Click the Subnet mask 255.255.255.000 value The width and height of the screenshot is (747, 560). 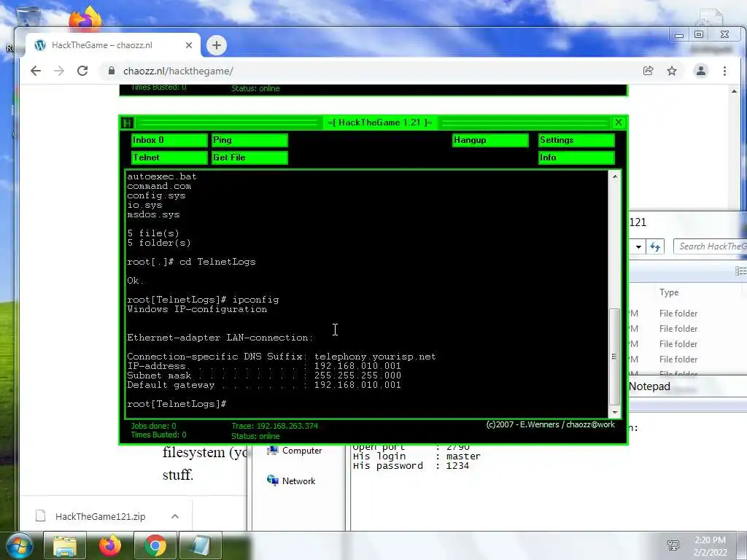click(x=357, y=376)
